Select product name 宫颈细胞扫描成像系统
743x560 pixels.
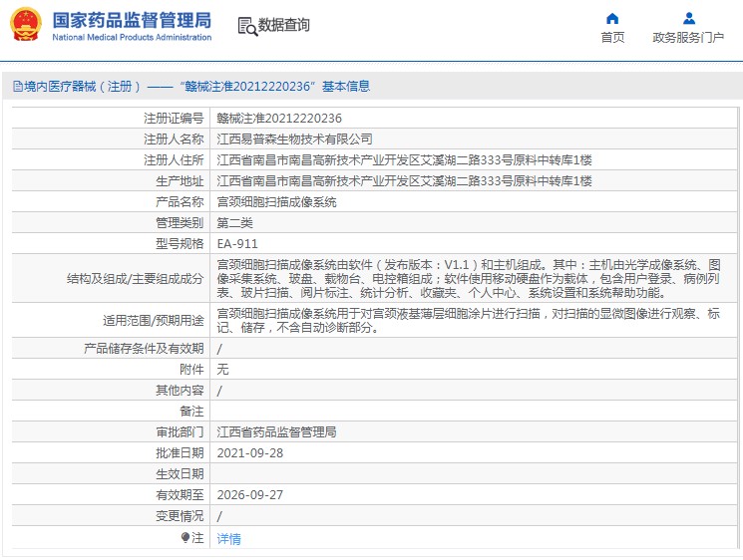click(276, 202)
